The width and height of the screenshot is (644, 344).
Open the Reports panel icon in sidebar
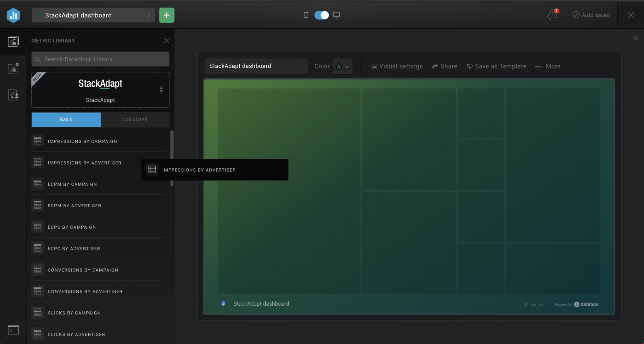click(x=13, y=95)
